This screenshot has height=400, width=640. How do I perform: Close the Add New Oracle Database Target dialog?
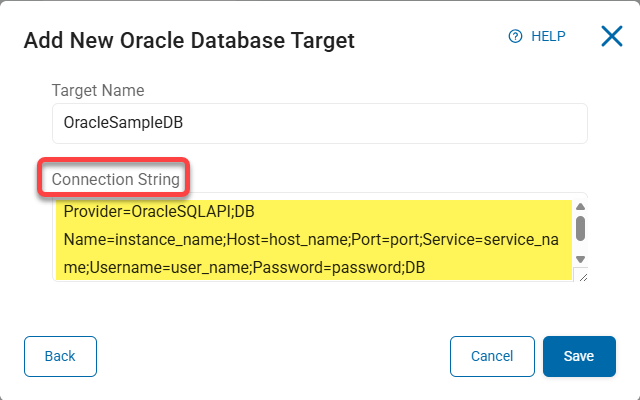tap(612, 37)
